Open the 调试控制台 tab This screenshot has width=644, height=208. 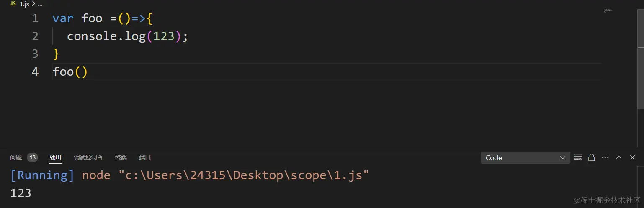pyautogui.click(x=88, y=158)
